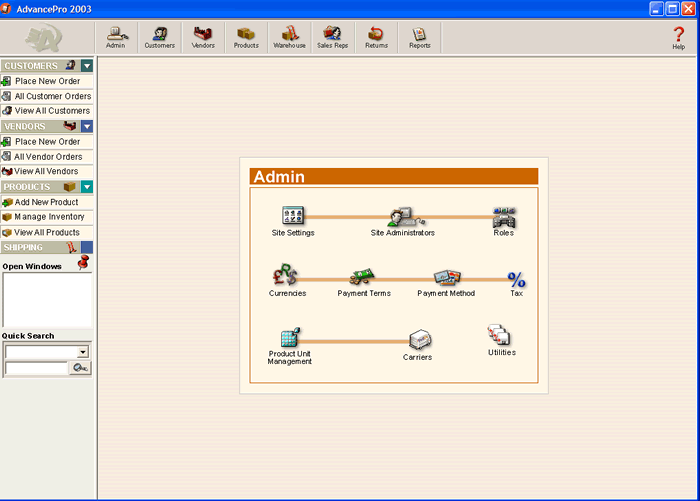Click the AdvancePro logo in toolbar
The width and height of the screenshot is (700, 501).
[44, 38]
